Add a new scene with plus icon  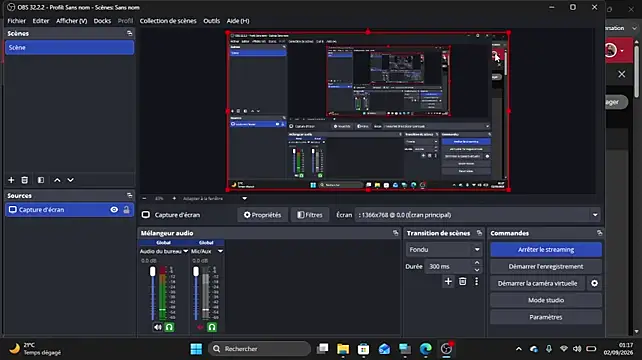click(11, 180)
